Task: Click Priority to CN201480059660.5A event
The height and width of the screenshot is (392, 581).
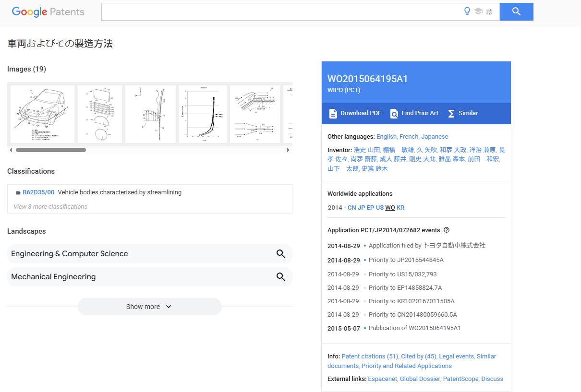Action: tap(413, 315)
